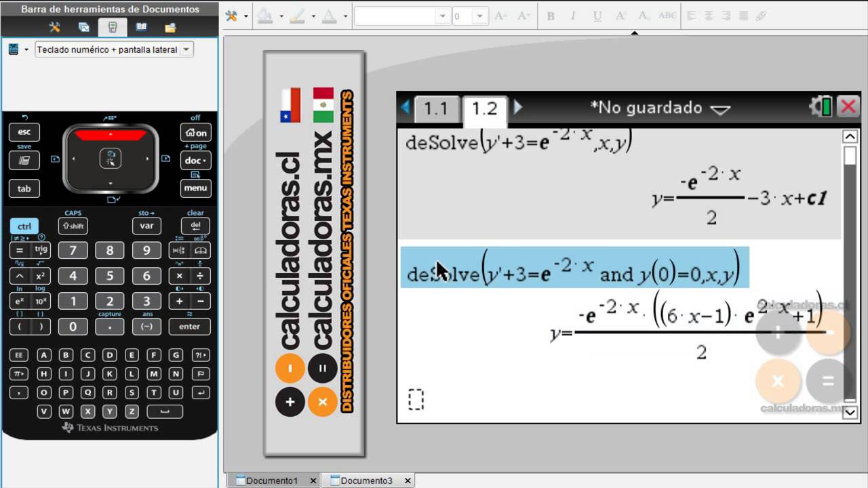Click the scroll up arrow in calculator screen
868x488 pixels.
coord(850,137)
